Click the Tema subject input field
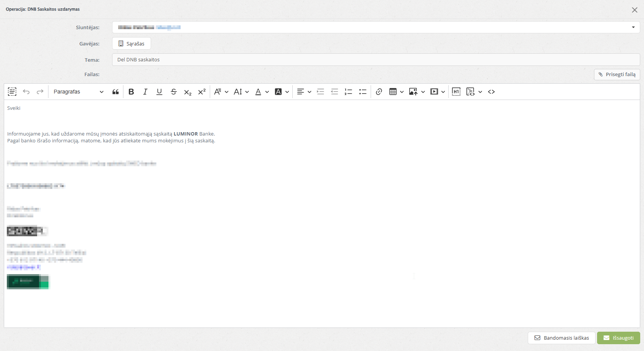This screenshot has height=351, width=644. click(x=376, y=59)
